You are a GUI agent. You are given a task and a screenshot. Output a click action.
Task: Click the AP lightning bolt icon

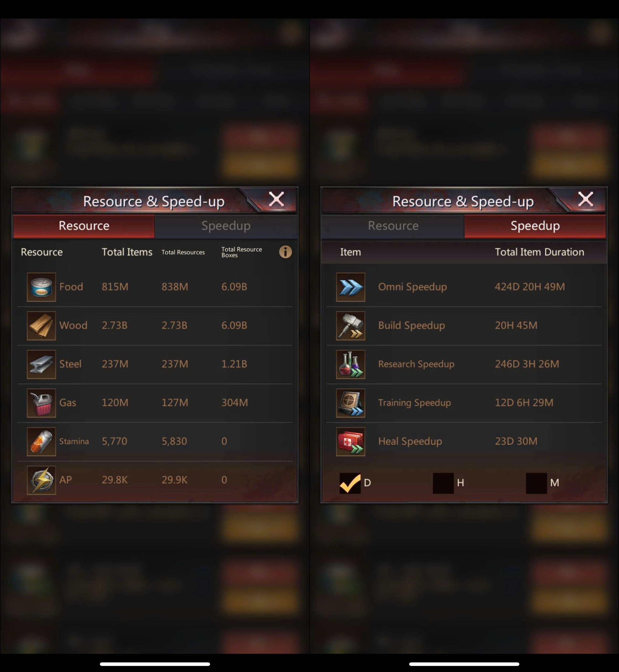tap(41, 480)
